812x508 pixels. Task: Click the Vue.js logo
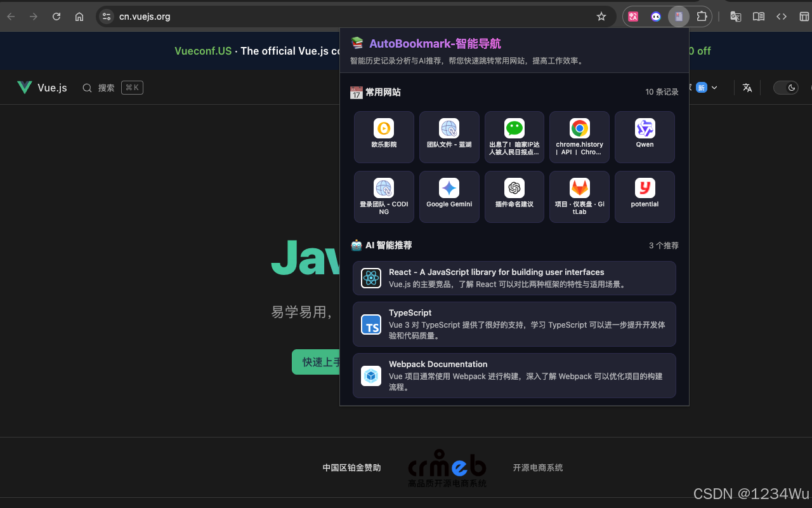pos(42,88)
